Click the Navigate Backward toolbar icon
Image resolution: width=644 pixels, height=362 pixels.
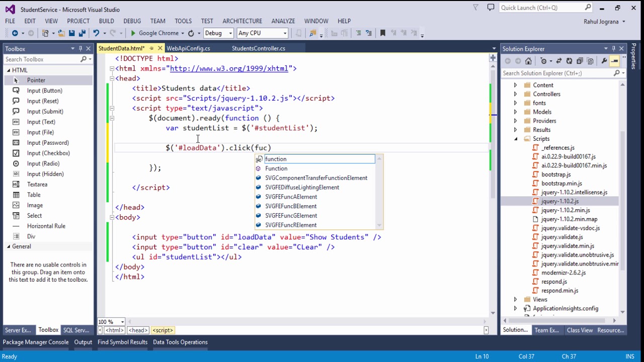(15, 33)
